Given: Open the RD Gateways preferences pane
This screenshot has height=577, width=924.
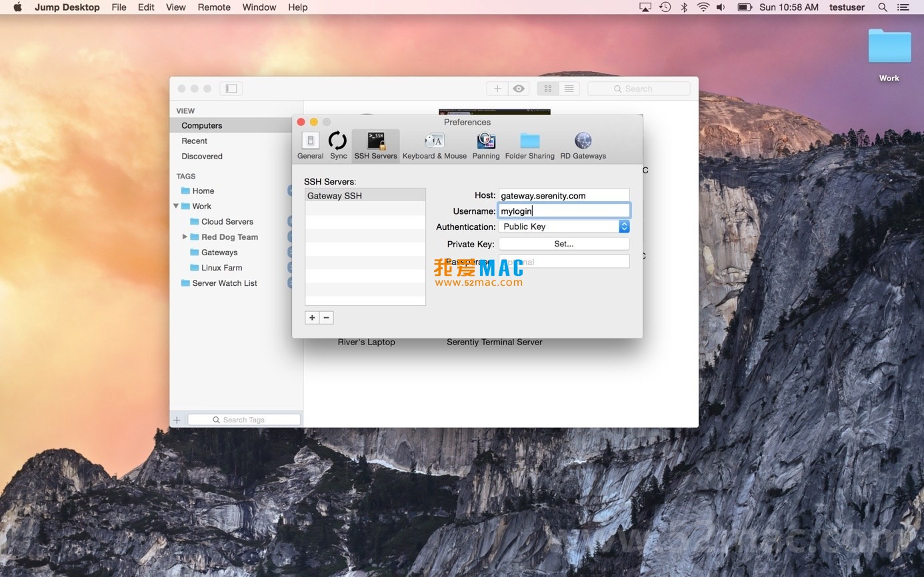Looking at the screenshot, I should point(583,145).
